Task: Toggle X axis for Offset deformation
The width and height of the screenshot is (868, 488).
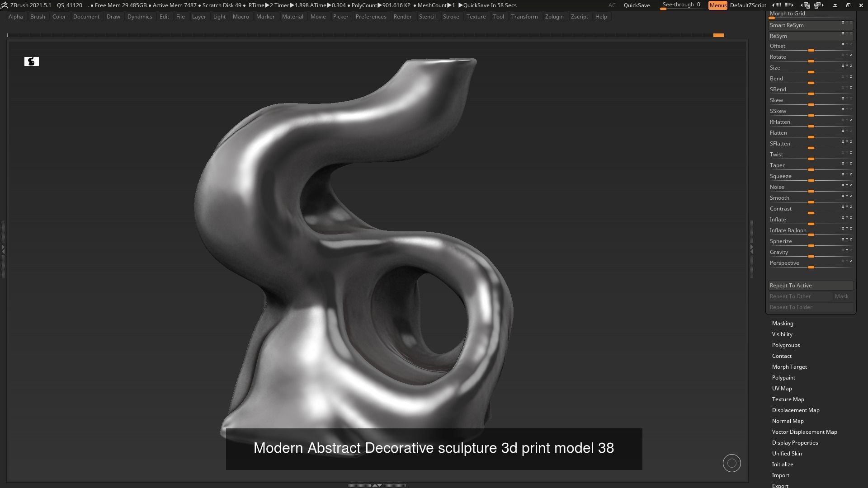Action: (x=843, y=44)
